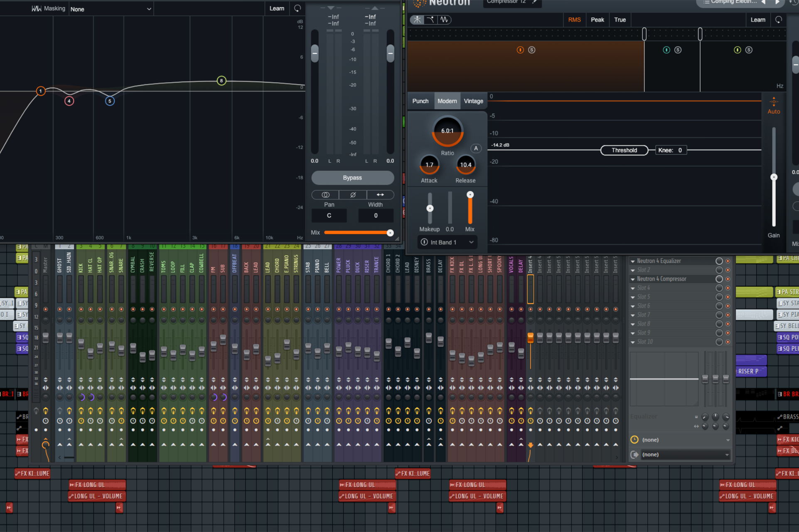Select the first compressor view mode icon
799x532 pixels.
pyautogui.click(x=417, y=20)
